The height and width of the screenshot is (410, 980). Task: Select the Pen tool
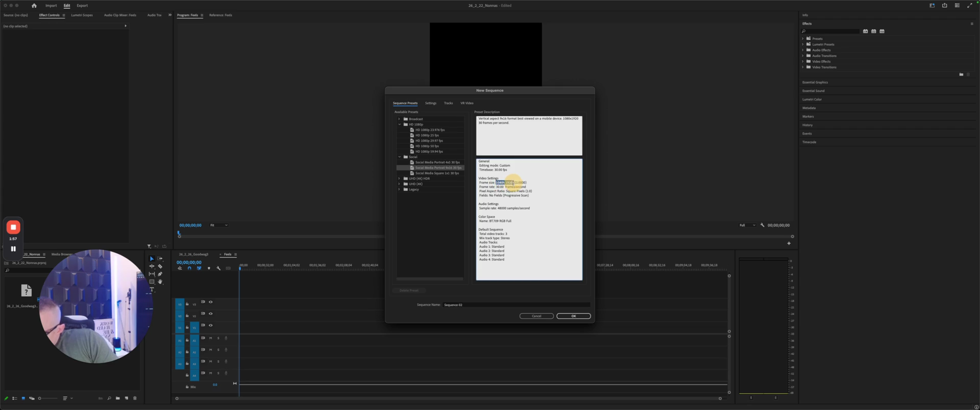point(160,274)
